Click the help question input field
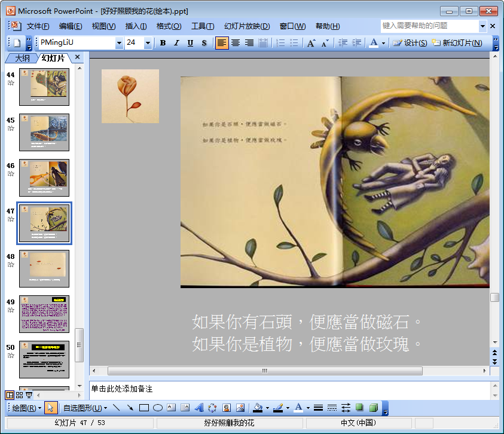 [430, 26]
